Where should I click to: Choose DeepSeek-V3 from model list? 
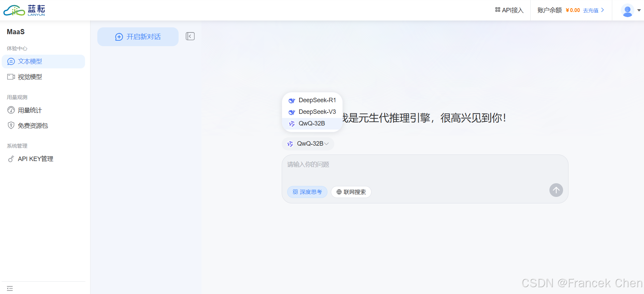coord(312,112)
